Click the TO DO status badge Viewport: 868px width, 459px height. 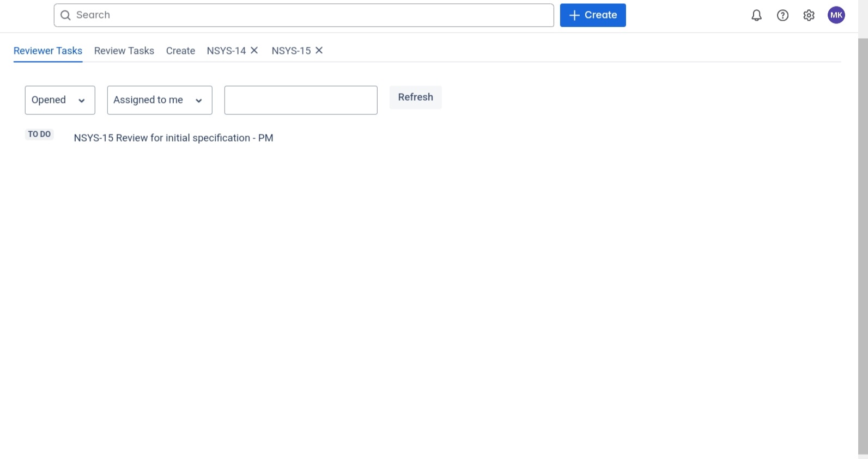point(39,134)
